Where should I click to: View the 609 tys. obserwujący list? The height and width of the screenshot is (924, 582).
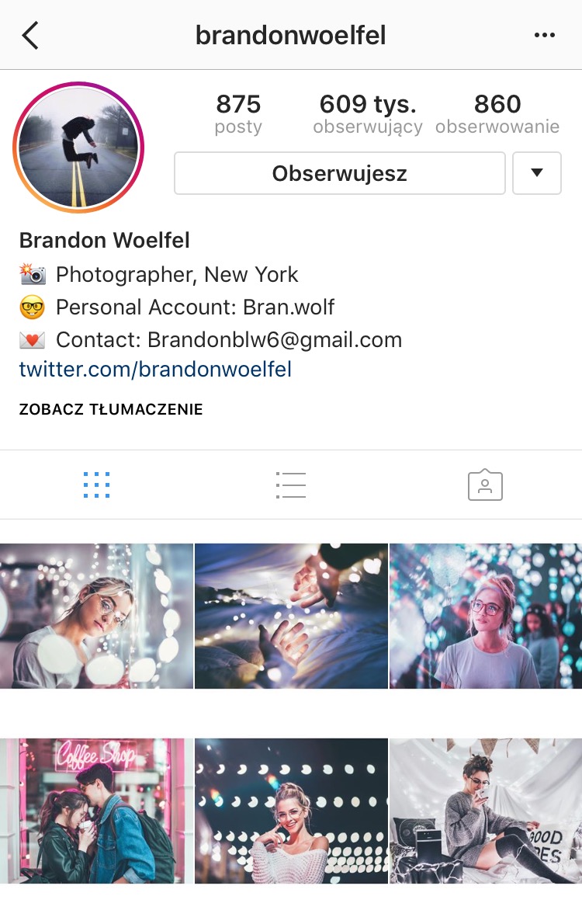pos(368,113)
